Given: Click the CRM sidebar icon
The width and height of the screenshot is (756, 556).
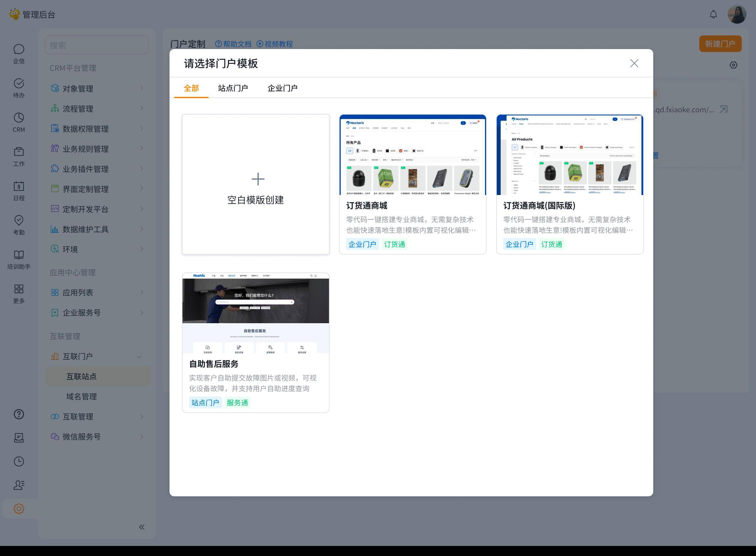Looking at the screenshot, I should coord(19,118).
